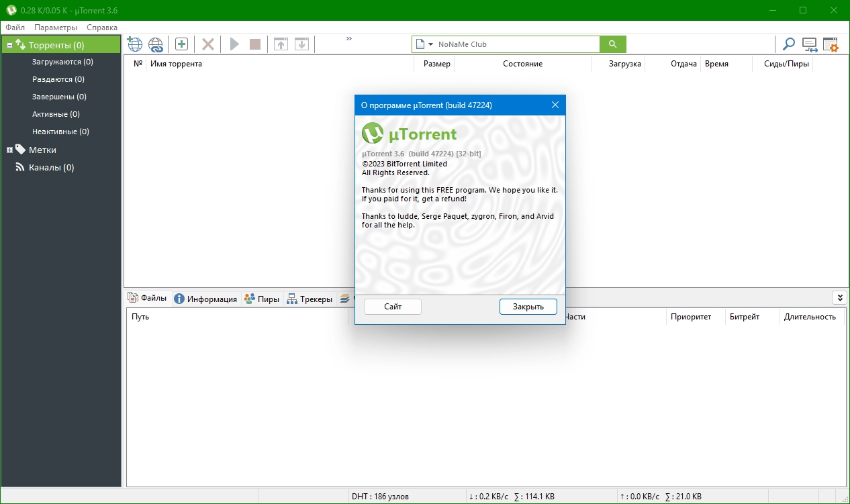The height and width of the screenshot is (504, 850).
Task: Switch to the Трекеры tab
Action: pyautogui.click(x=310, y=299)
